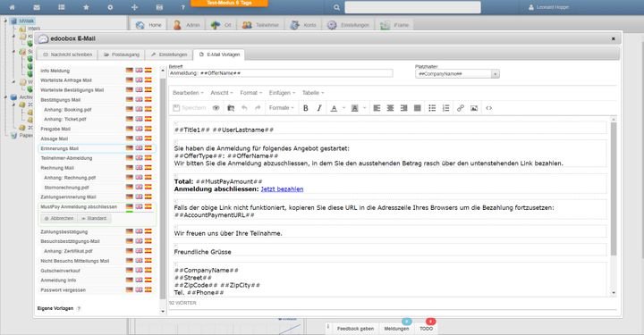Open the Format menu

click(x=251, y=93)
